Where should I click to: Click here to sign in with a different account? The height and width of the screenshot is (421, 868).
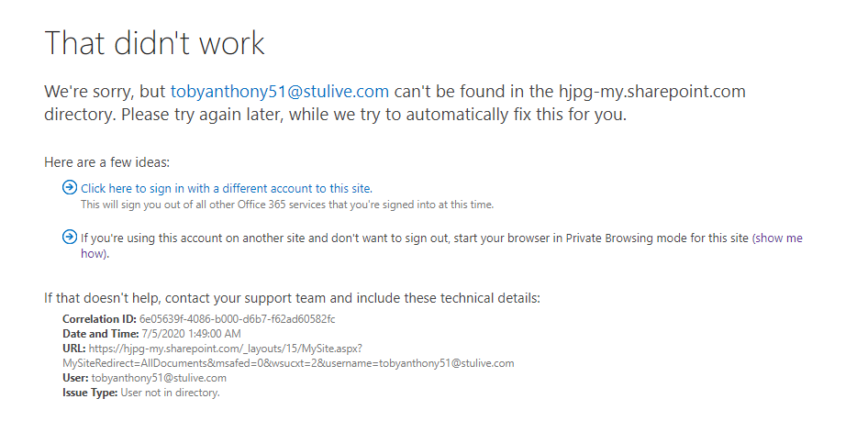[x=226, y=188]
